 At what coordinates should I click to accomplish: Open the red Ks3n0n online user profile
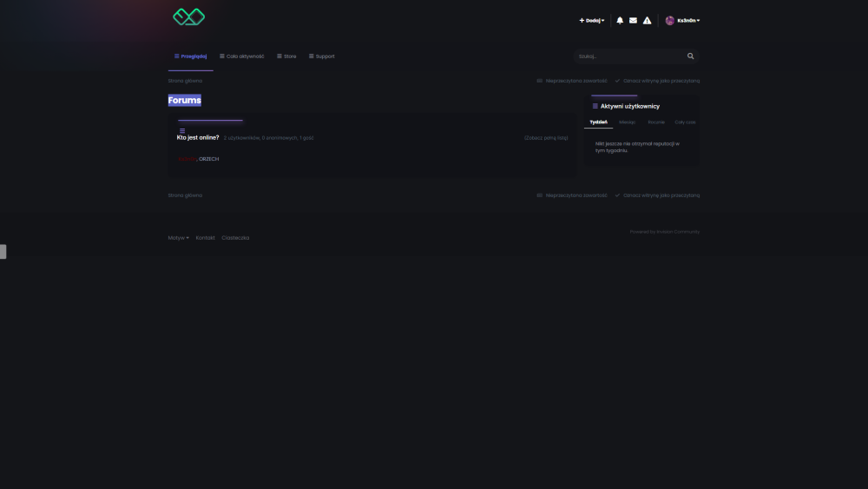(187, 159)
